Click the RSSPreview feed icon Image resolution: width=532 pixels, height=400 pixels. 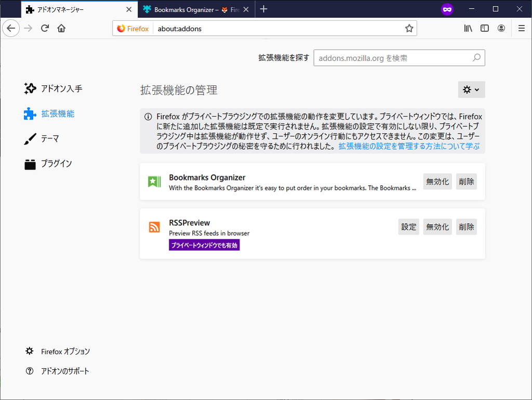(154, 227)
